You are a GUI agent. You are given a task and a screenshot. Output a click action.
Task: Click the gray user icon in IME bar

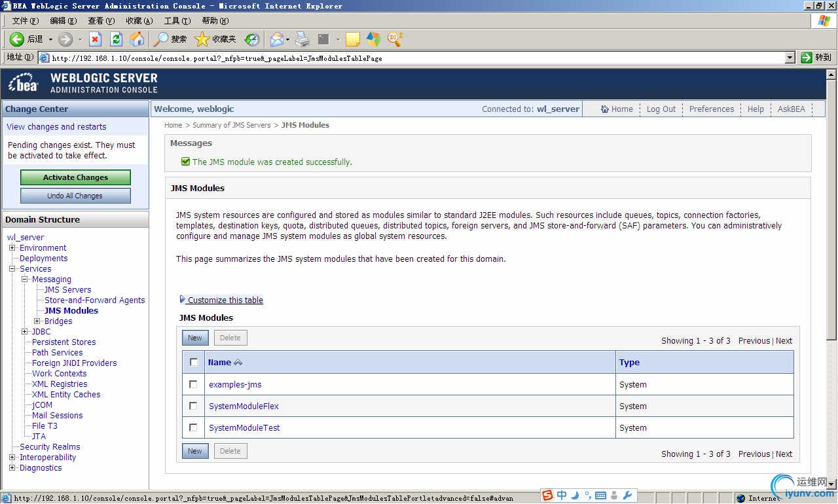[614, 495]
